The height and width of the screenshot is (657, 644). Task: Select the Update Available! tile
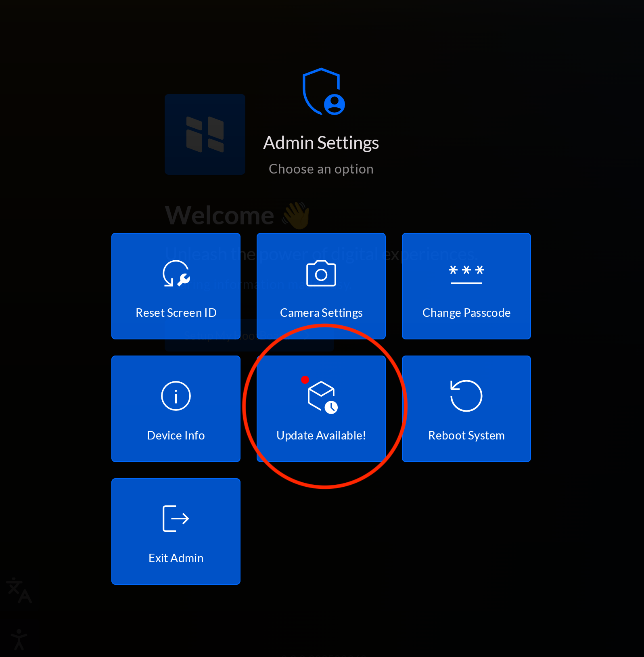[x=321, y=409]
